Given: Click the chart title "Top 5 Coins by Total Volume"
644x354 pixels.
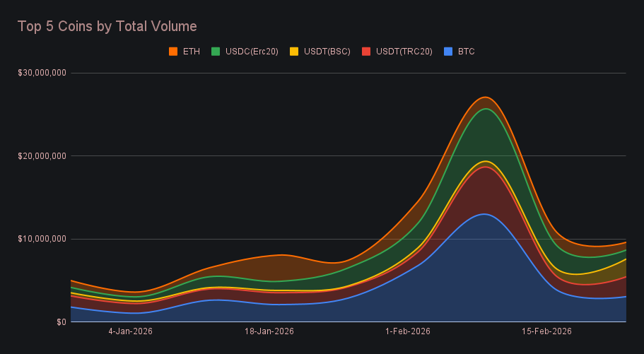Looking at the screenshot, I should (107, 26).
